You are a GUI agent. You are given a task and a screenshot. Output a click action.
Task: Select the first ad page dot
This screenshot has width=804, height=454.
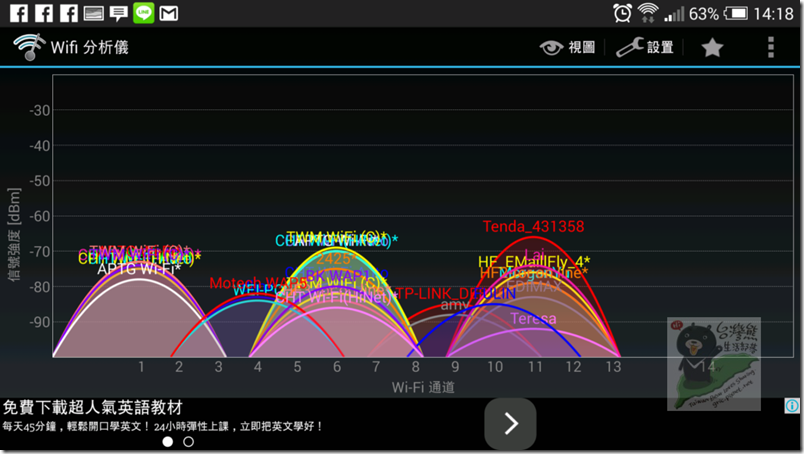click(x=167, y=442)
